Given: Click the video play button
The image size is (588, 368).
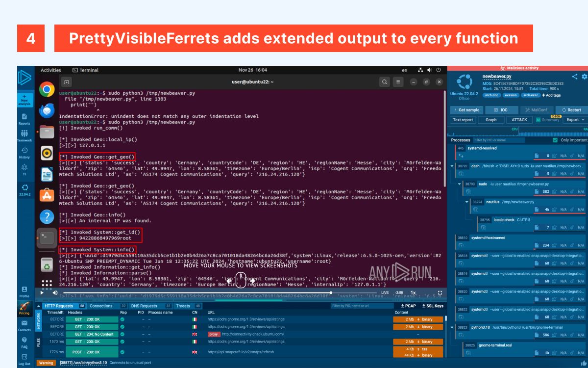Looking at the screenshot, I should 42,292.
